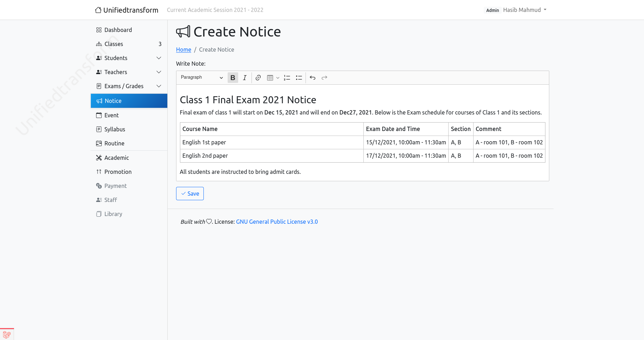Open the table options dropdown arrow
The height and width of the screenshot is (340, 644).
click(x=278, y=78)
